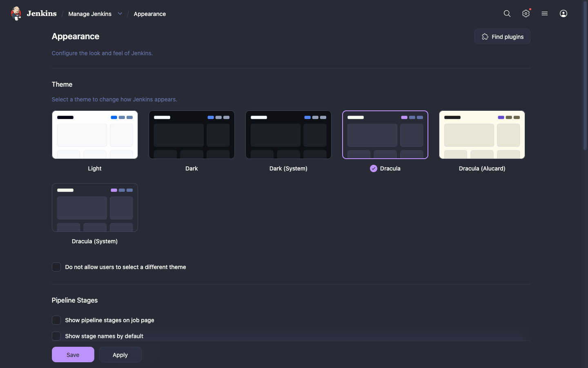Click the Dracula (System) label text
Image resolution: width=588 pixels, height=368 pixels.
point(95,241)
